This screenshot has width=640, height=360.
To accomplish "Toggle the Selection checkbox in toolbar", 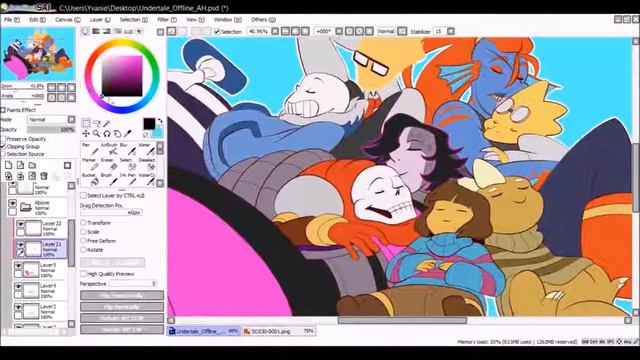I will 217,31.
